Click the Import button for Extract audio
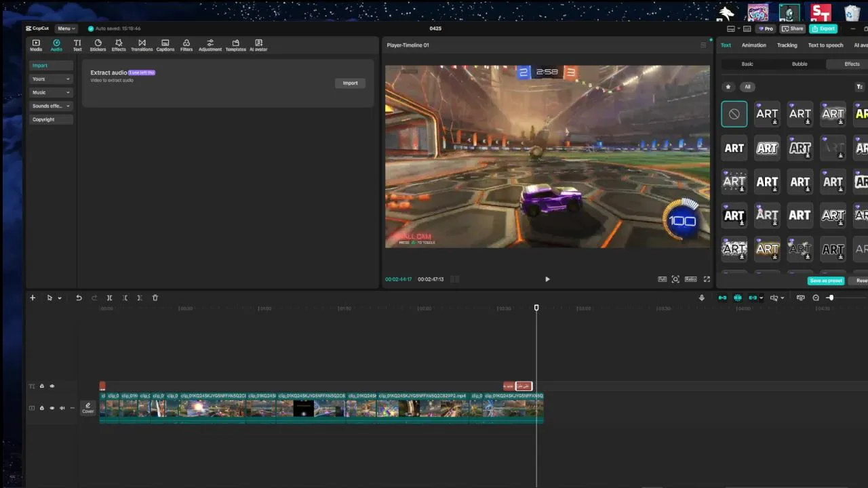The image size is (868, 488). coord(350,83)
